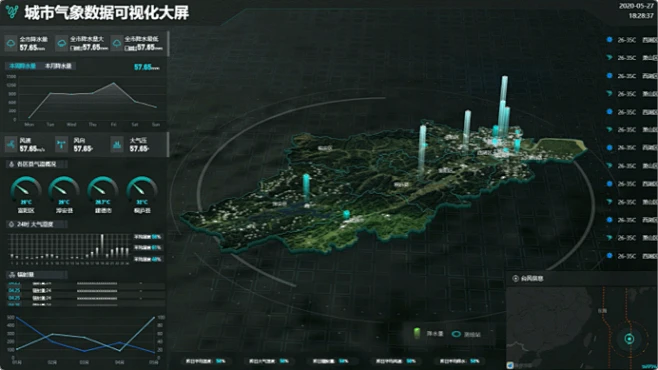Click the date 2020-05-27 at the top right
The width and height of the screenshot is (658, 370).
(x=636, y=6)
